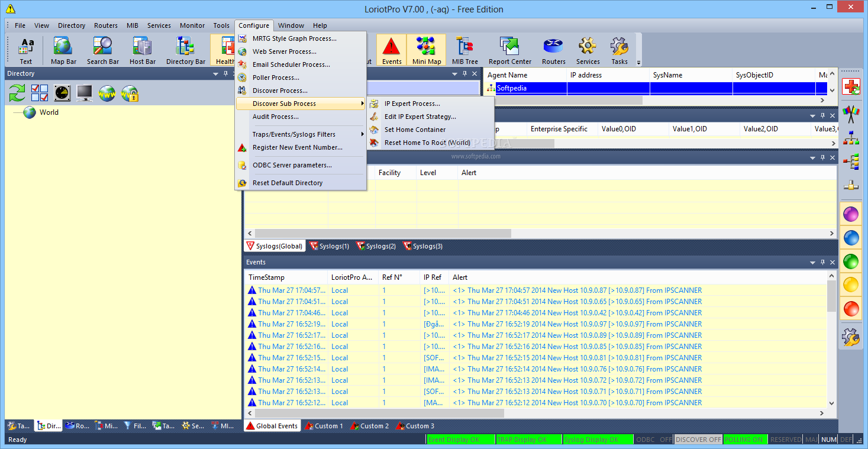Open the Search Bar tool
The height and width of the screenshot is (449, 868).
pyautogui.click(x=103, y=50)
